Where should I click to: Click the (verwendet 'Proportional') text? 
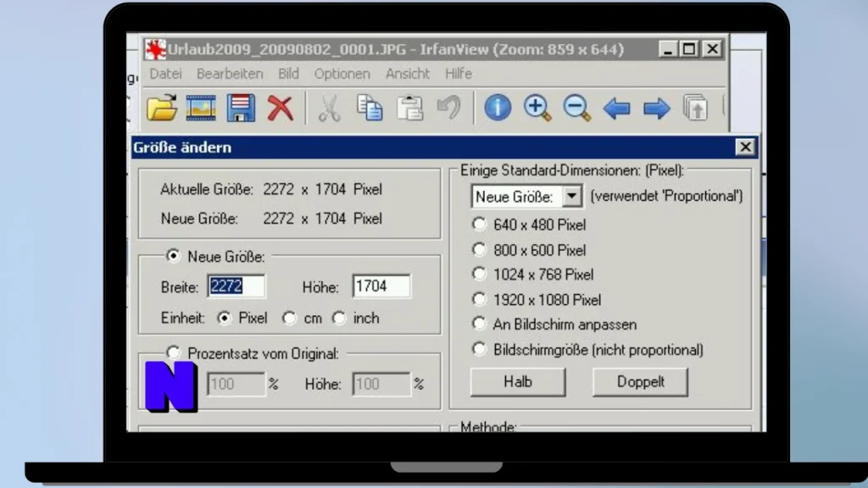666,196
